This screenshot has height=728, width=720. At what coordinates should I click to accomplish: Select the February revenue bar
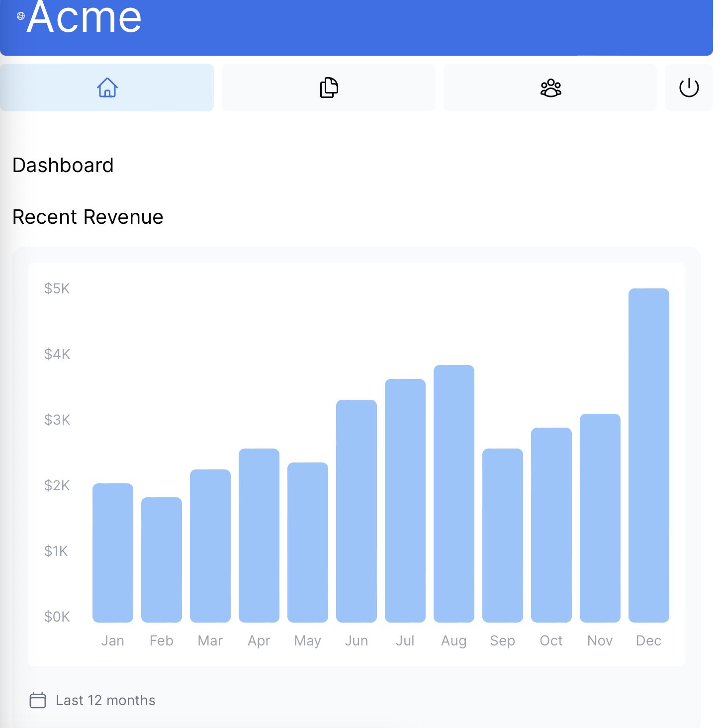(162, 559)
